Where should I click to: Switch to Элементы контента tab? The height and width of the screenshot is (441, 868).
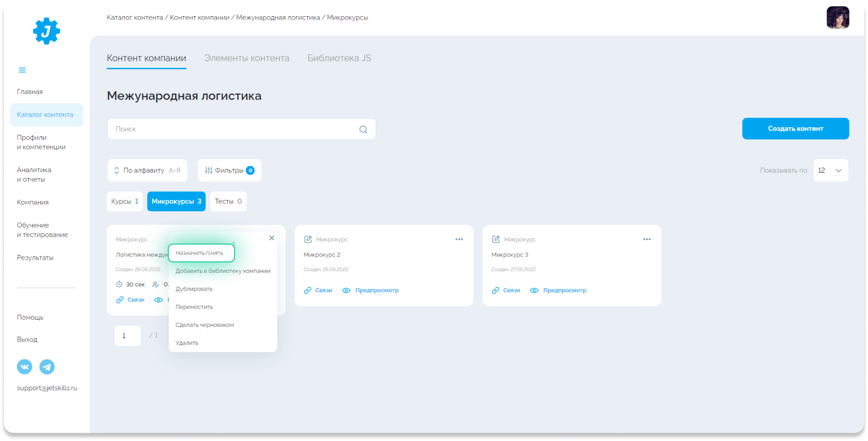(x=247, y=58)
